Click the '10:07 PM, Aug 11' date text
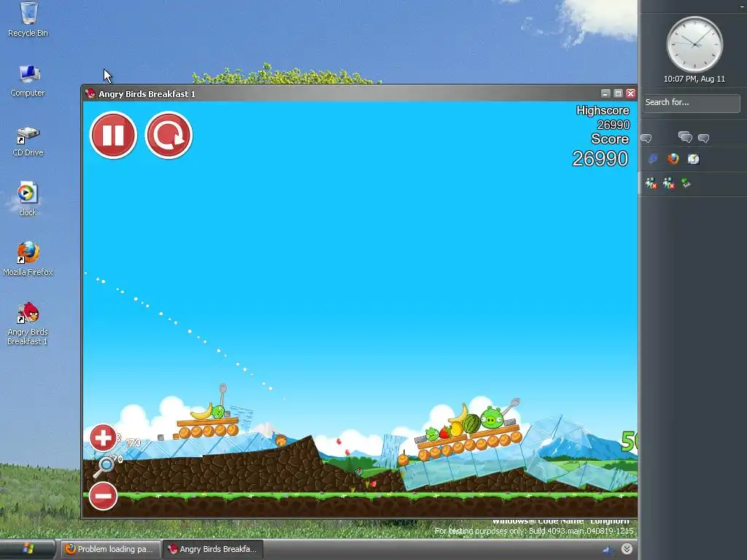The width and height of the screenshot is (747, 560). [x=694, y=79]
